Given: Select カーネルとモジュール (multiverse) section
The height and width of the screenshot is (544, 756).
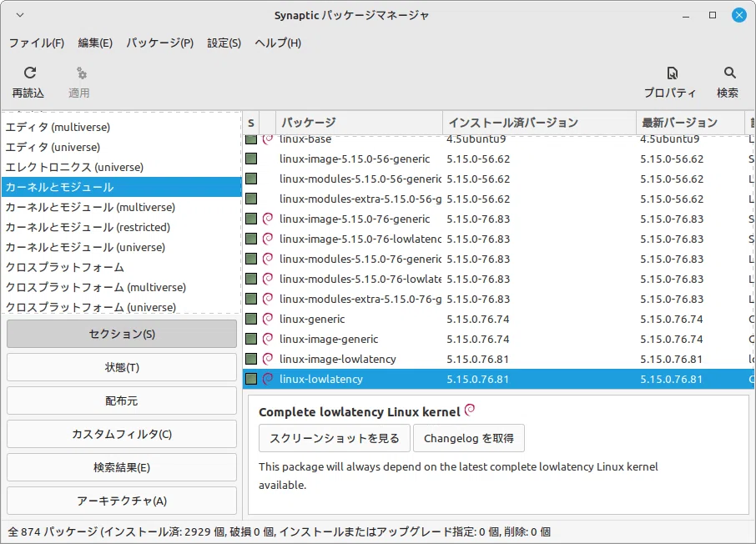Looking at the screenshot, I should tap(121, 207).
